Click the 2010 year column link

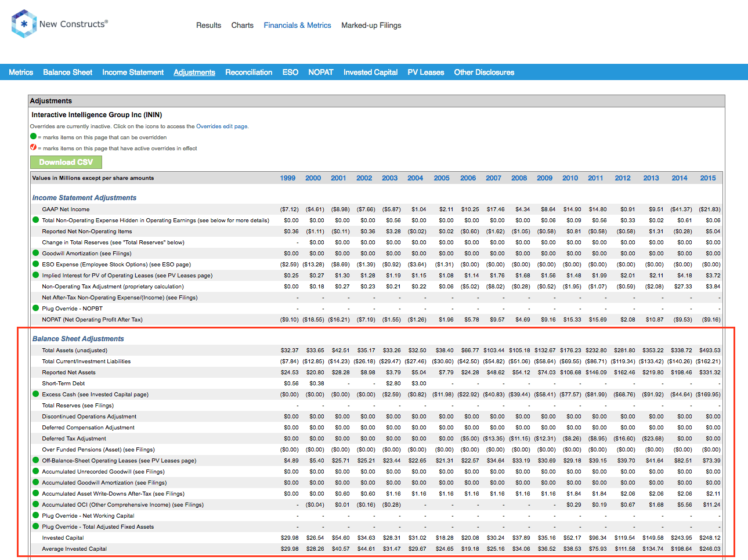[x=570, y=178]
